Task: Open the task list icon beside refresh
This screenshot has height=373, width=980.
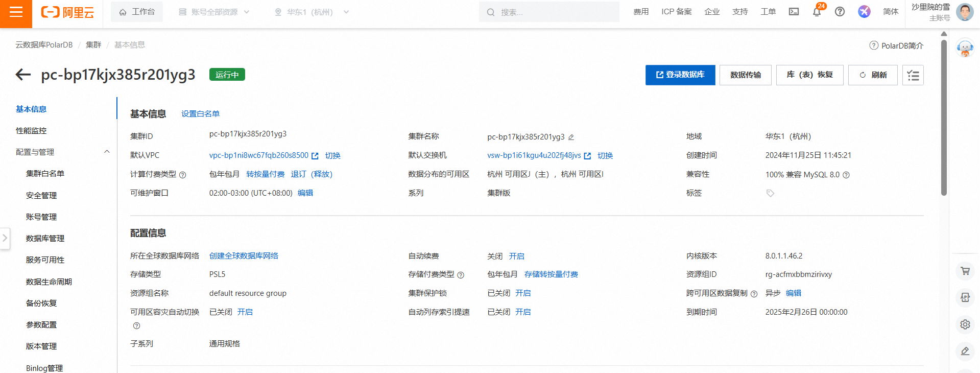Action: [913, 75]
